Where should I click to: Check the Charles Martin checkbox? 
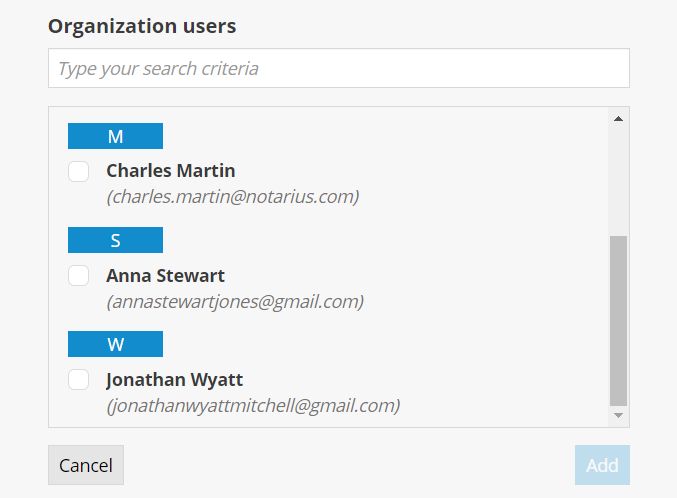pyautogui.click(x=79, y=172)
